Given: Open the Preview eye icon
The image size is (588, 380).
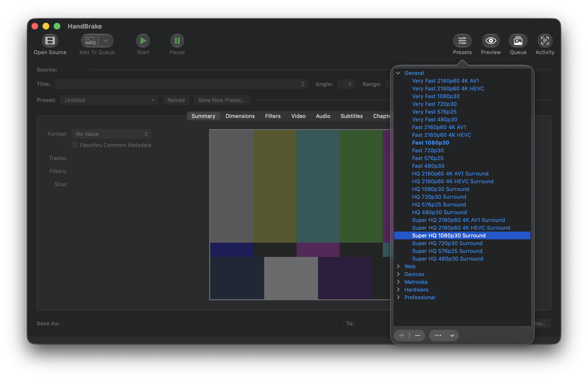Looking at the screenshot, I should tap(491, 41).
